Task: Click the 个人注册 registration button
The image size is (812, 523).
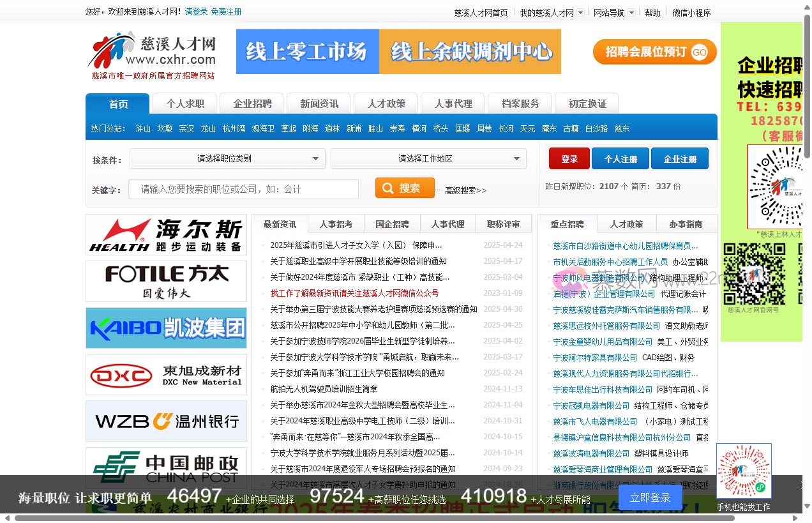Action: (x=620, y=158)
